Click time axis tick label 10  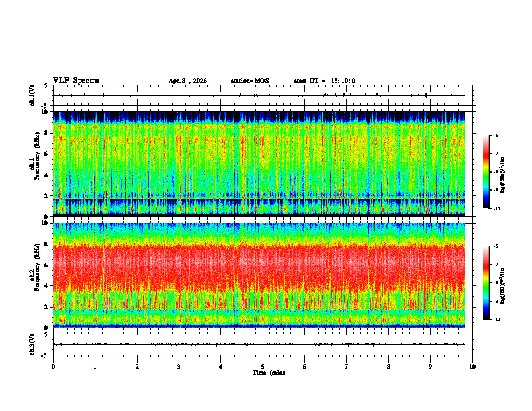[x=472, y=367]
